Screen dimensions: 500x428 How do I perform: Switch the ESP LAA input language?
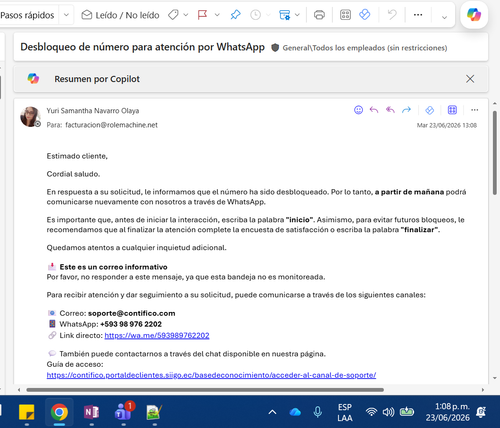[x=345, y=412]
